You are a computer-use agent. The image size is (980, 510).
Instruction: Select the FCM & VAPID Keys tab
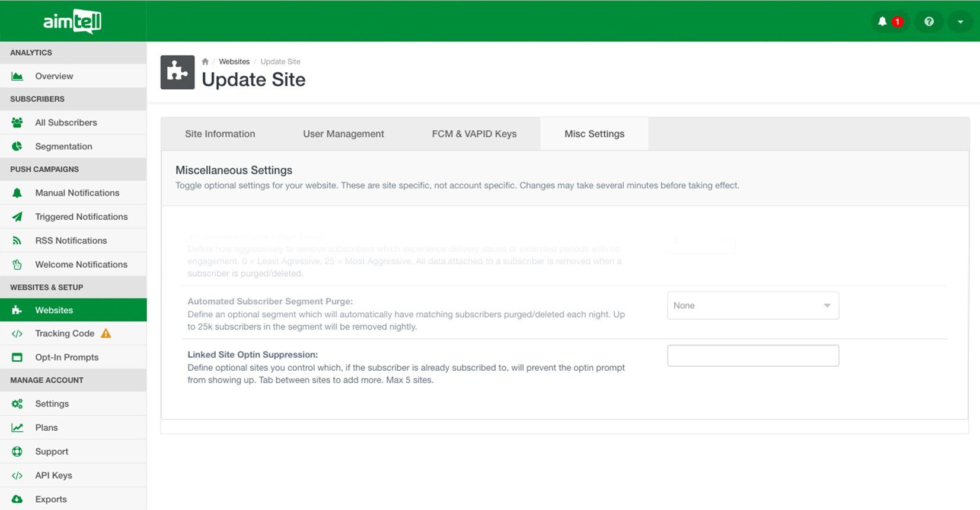coord(474,134)
